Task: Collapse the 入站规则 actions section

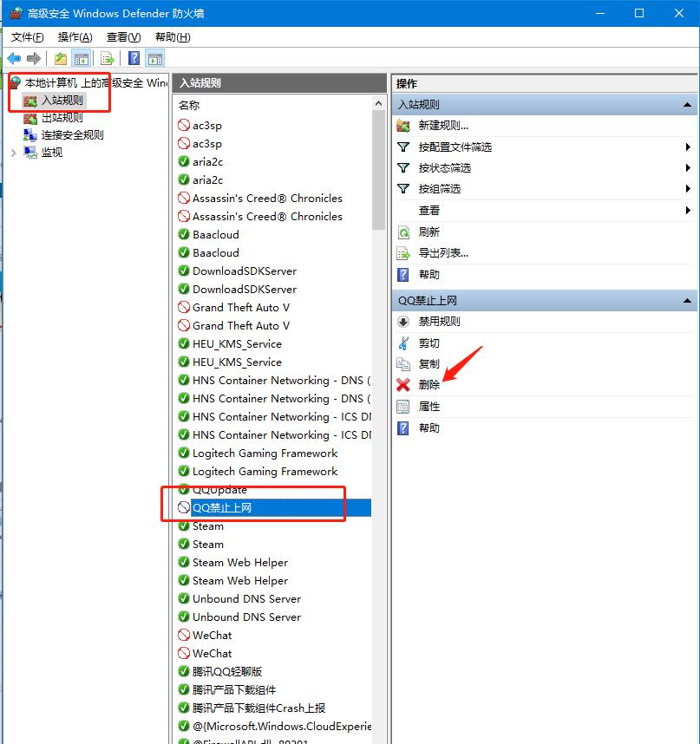Action: click(x=687, y=104)
